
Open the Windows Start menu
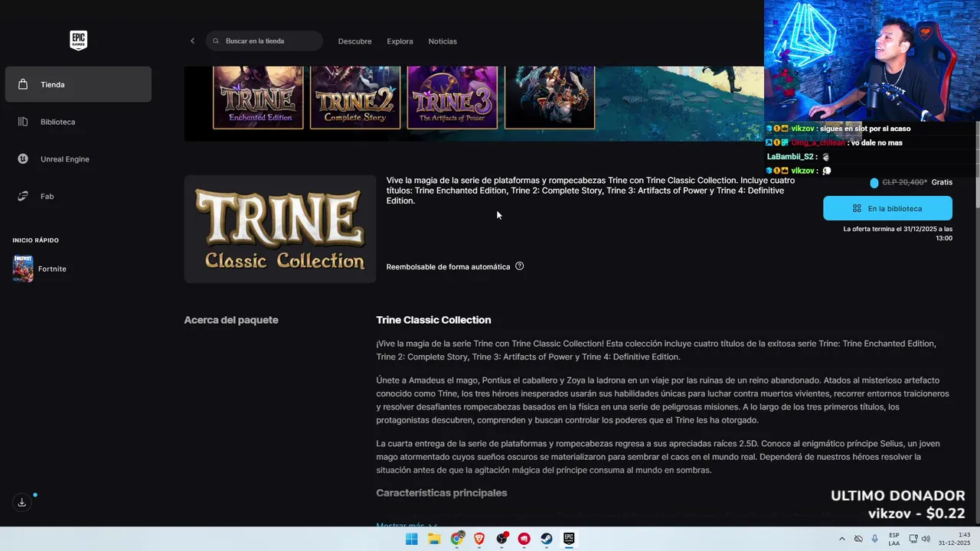tap(411, 539)
